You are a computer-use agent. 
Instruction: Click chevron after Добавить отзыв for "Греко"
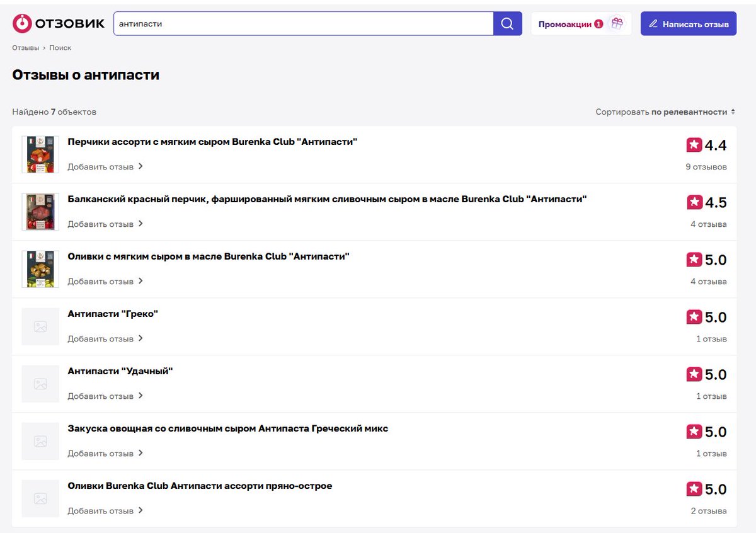[140, 338]
